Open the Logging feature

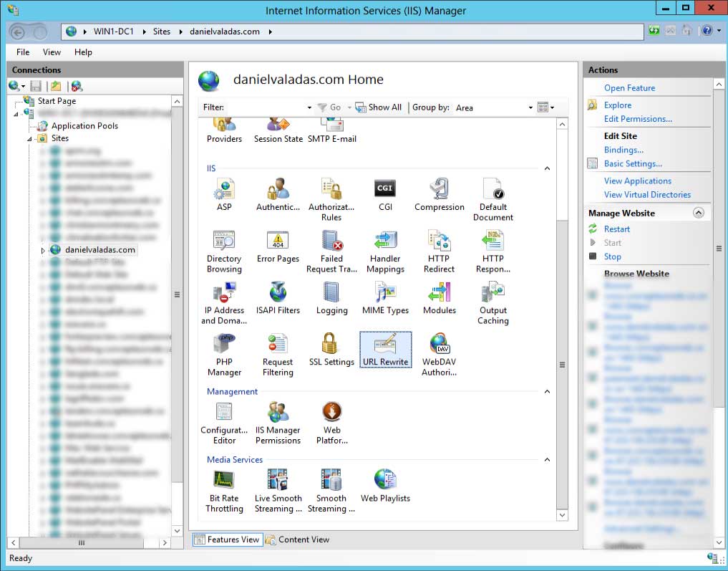[331, 299]
